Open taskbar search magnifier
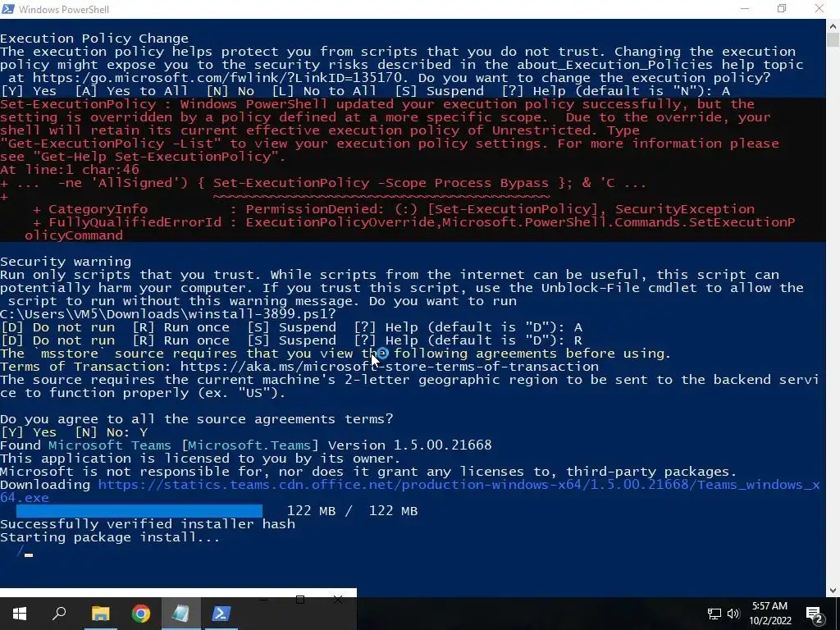The image size is (840, 630). [x=59, y=614]
